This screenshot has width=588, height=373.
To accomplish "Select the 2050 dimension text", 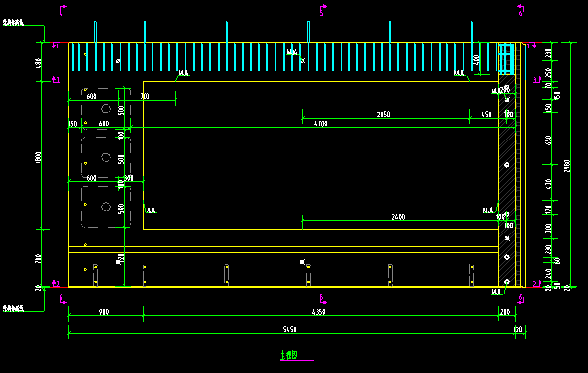I will pyautogui.click(x=383, y=114).
